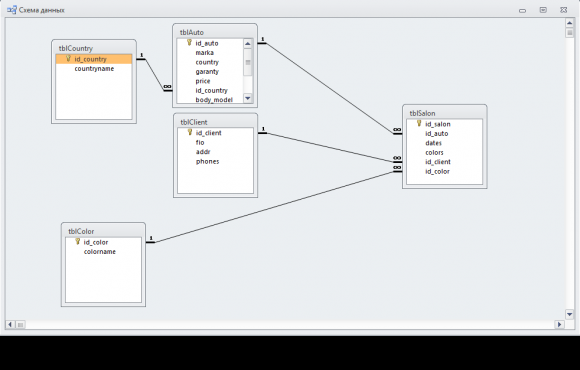Select the garanty field in tblAuto
The height and width of the screenshot is (370, 580).
[x=210, y=71]
